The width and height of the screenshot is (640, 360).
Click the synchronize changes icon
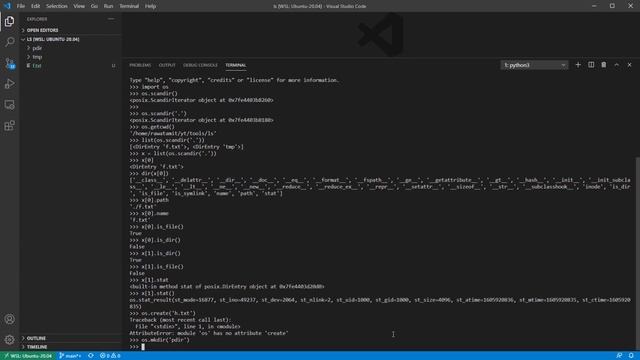click(x=91, y=356)
